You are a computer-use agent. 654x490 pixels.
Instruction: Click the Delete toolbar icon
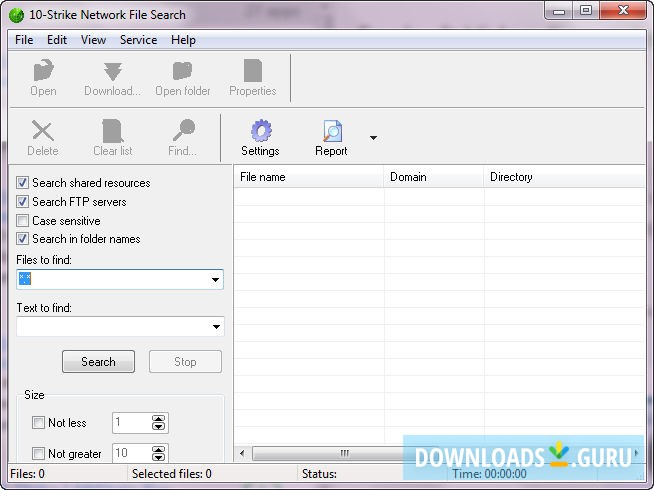43,131
